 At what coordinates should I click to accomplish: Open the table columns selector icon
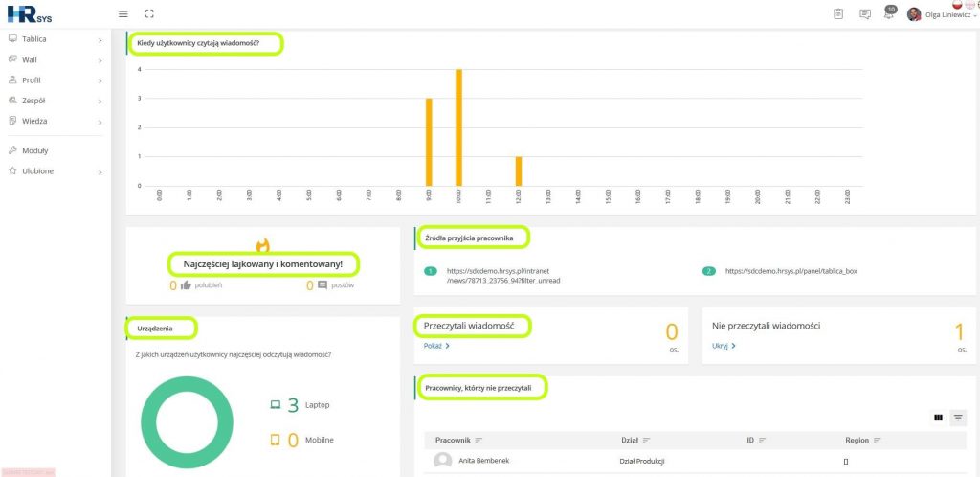[x=938, y=418]
